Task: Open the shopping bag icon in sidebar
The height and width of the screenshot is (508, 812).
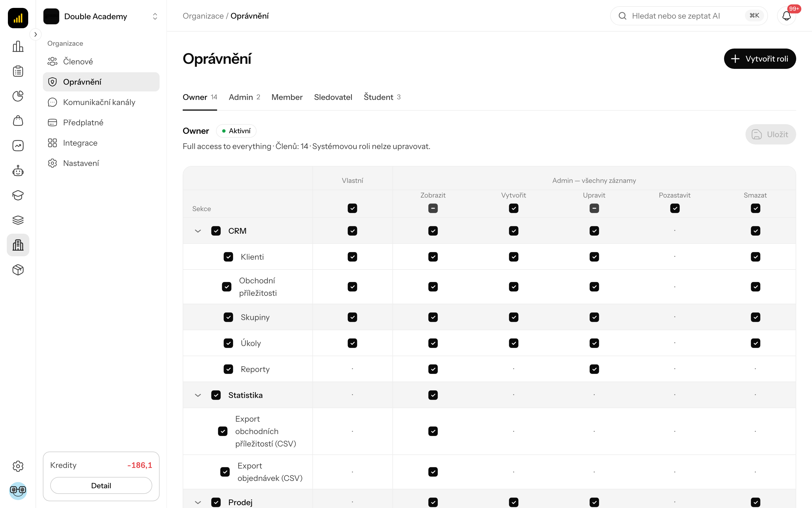Action: [18, 121]
